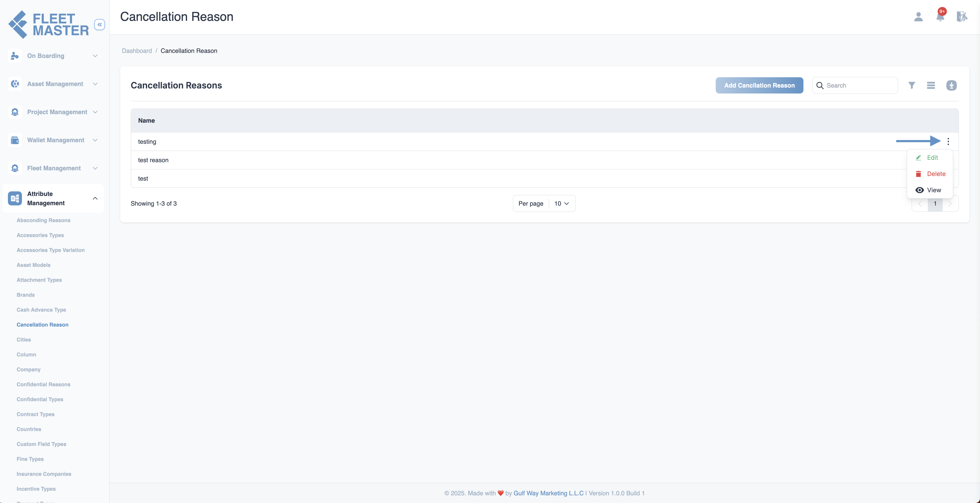Click the logout door icon
The height and width of the screenshot is (503, 980).
(962, 17)
